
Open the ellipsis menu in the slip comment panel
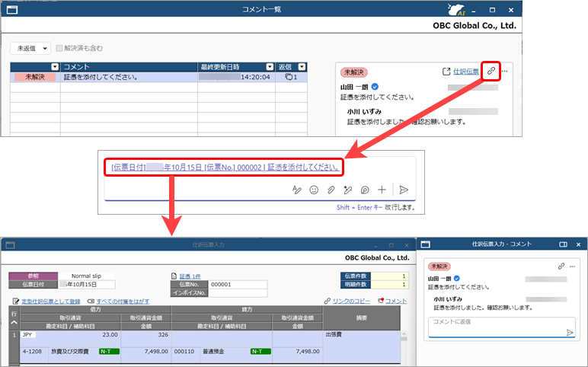coord(572,266)
